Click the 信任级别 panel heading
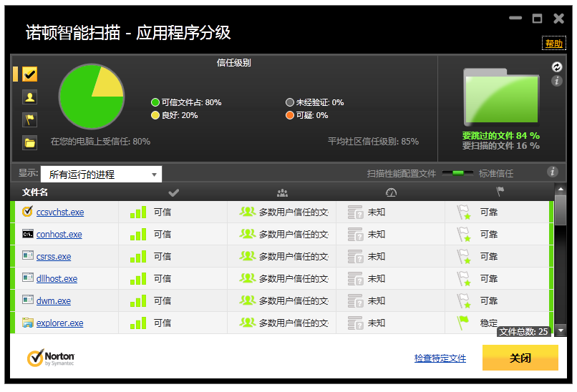The image size is (577, 392). [x=233, y=63]
